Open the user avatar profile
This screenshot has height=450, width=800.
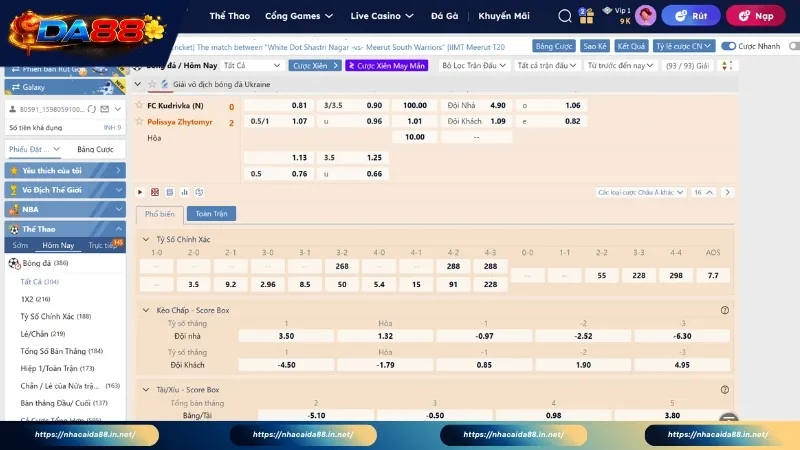pyautogui.click(x=645, y=16)
